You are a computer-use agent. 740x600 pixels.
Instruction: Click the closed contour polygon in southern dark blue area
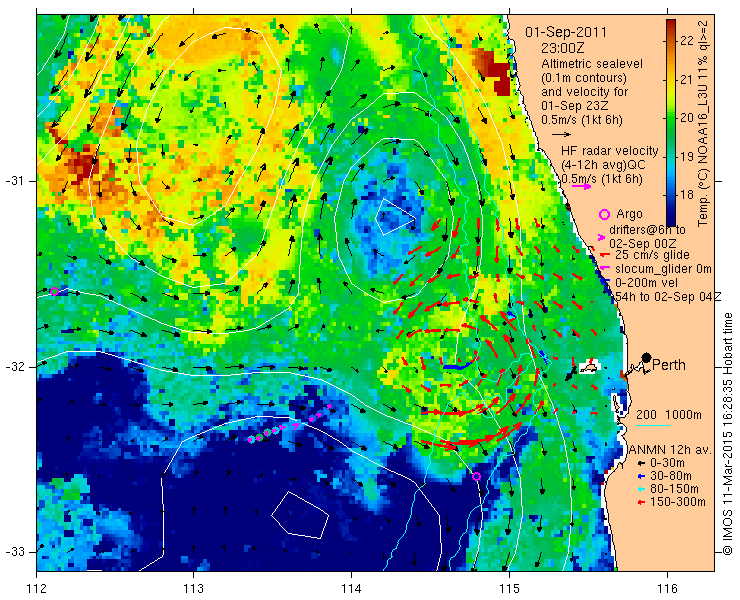[300, 515]
